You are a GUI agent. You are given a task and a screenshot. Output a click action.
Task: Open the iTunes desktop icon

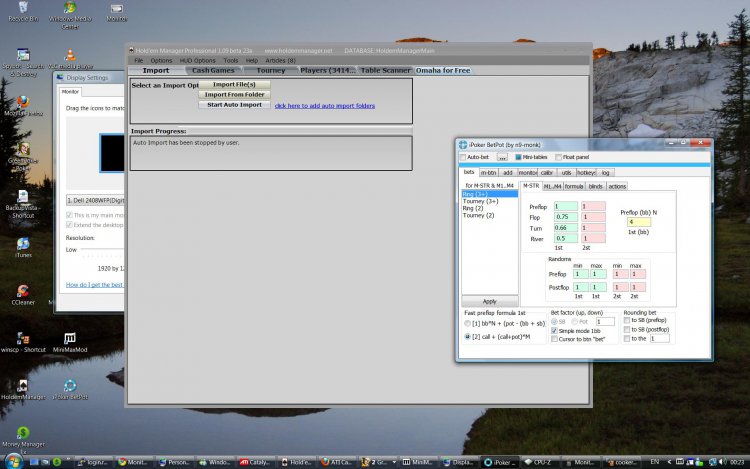pos(23,248)
